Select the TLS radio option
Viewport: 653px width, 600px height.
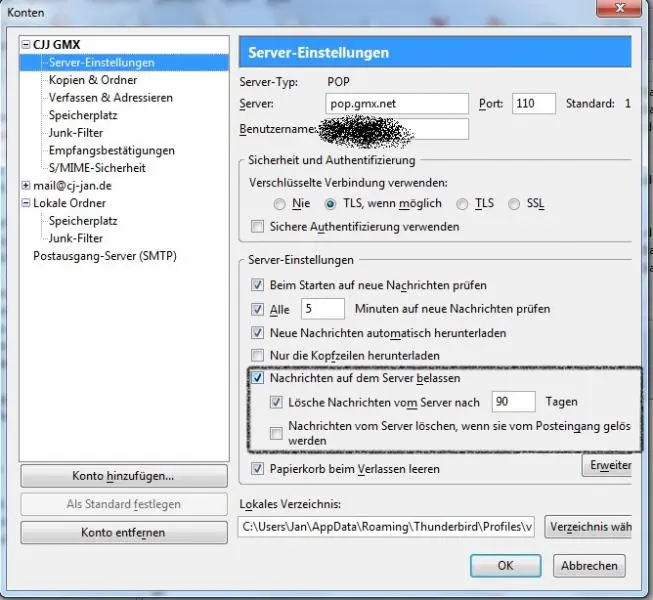462,204
